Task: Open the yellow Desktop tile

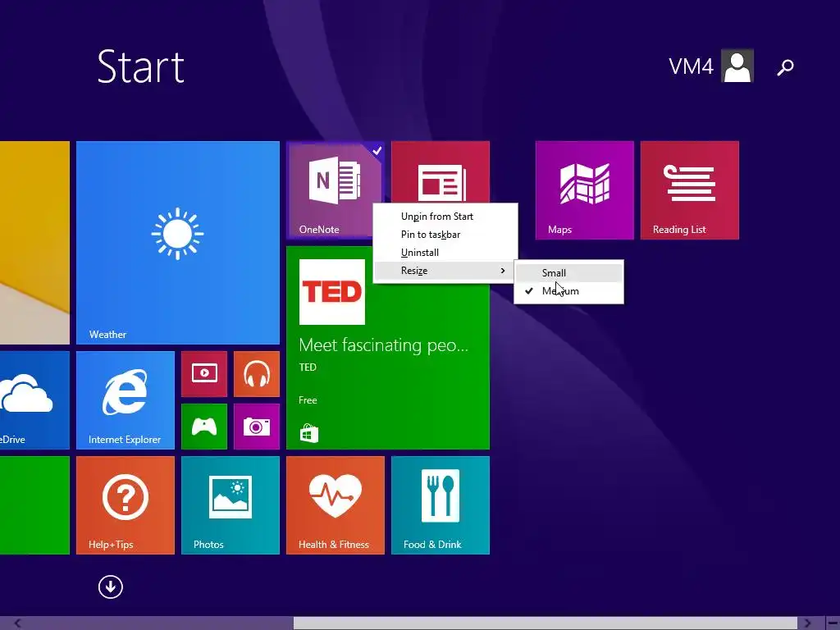Action: click(34, 243)
